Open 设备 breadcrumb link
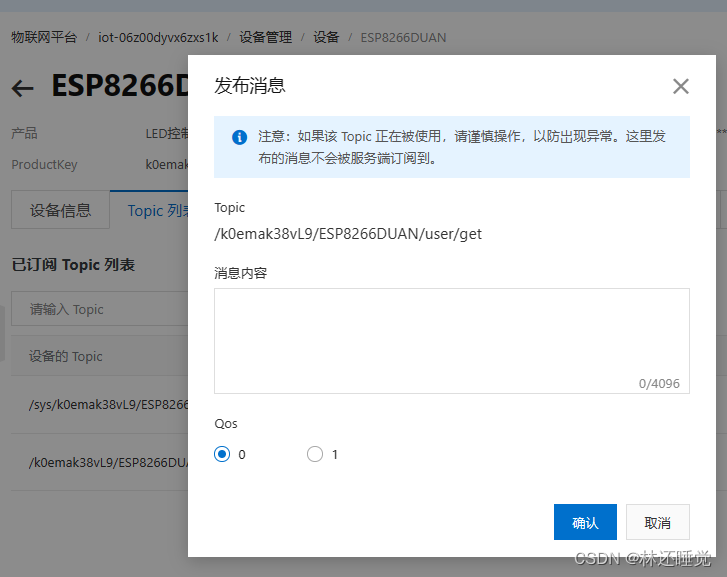The width and height of the screenshot is (727, 577). click(x=326, y=38)
